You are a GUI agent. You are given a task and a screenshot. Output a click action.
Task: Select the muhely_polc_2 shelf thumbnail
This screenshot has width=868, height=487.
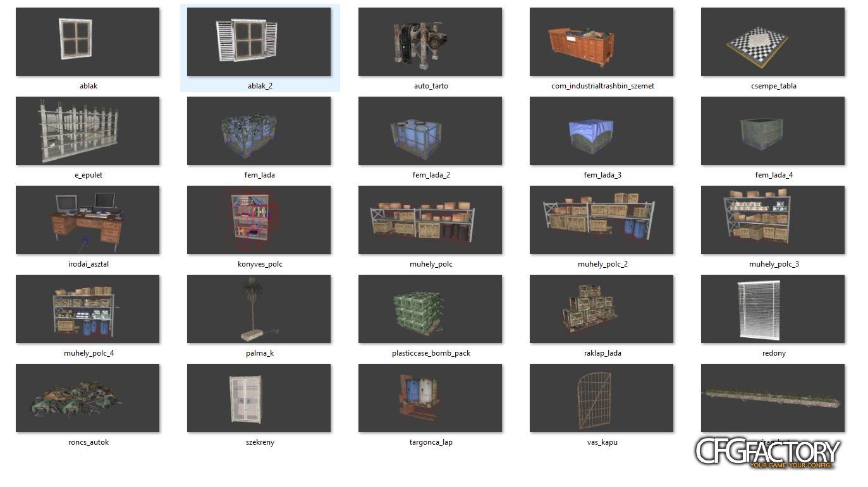click(602, 220)
